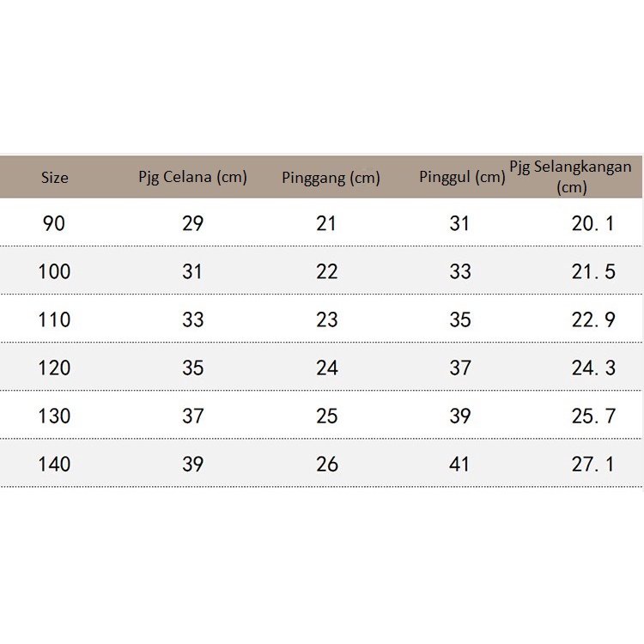
Task: Select the Pinggul (cm) column header
Action: pyautogui.click(x=462, y=178)
